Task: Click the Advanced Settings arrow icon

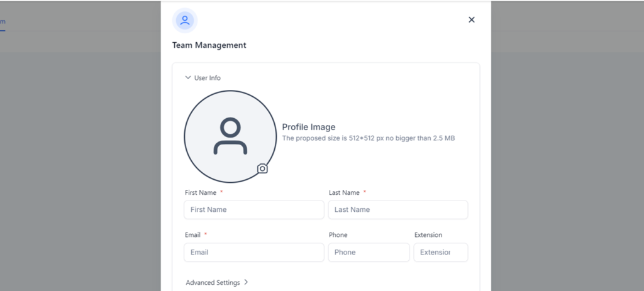Action: coord(246,282)
